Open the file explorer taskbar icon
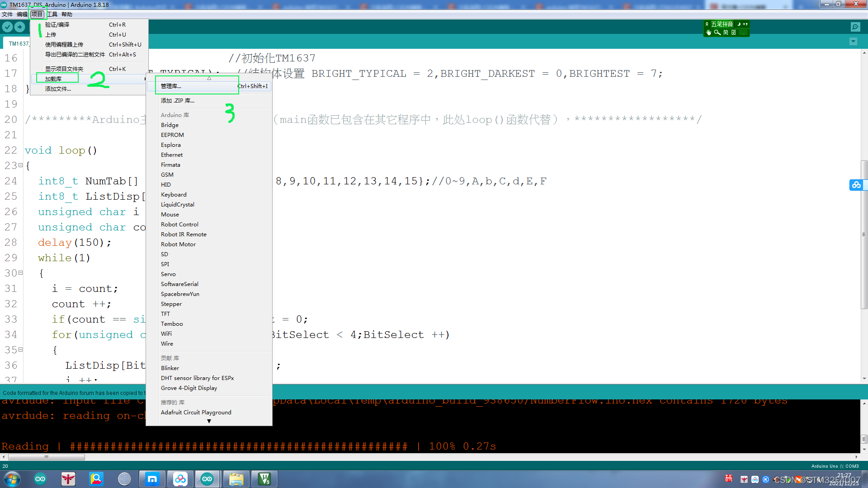The image size is (868, 488). 236,479
